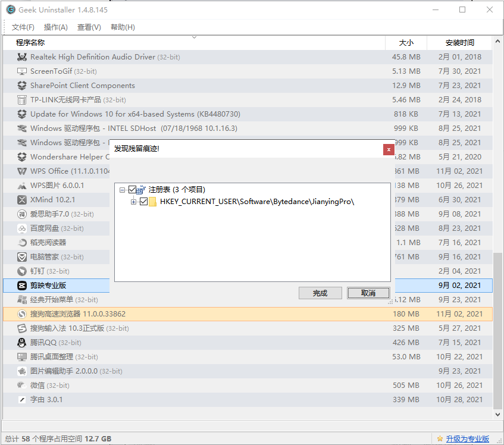Image resolution: width=504 pixels, height=445 pixels.
Task: Click the vertical scrollbar thumb
Action: [x=497, y=330]
